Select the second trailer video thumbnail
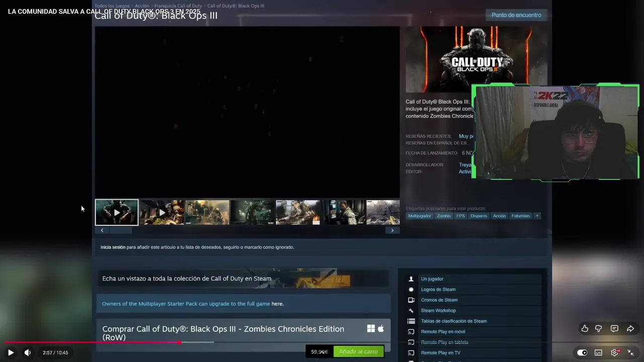The height and width of the screenshot is (362, 644). [162, 212]
